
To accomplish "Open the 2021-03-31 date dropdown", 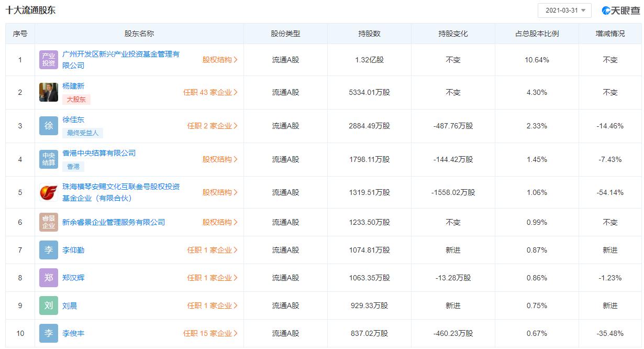I will pos(564,10).
